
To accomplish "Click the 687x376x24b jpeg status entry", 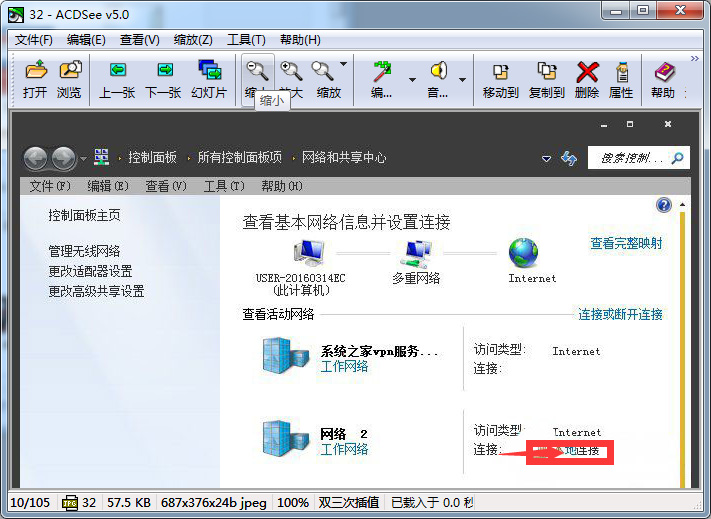I will [214, 503].
